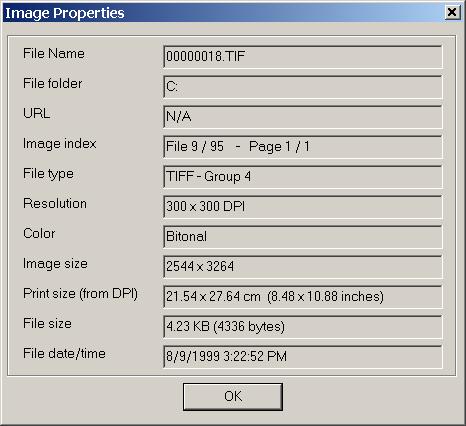Click the Color field showing Bitonal

point(303,237)
